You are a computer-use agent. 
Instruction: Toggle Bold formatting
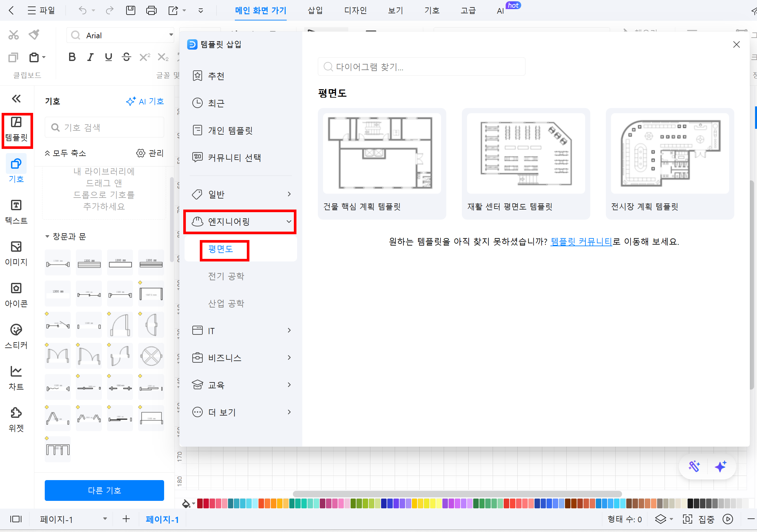pyautogui.click(x=72, y=57)
